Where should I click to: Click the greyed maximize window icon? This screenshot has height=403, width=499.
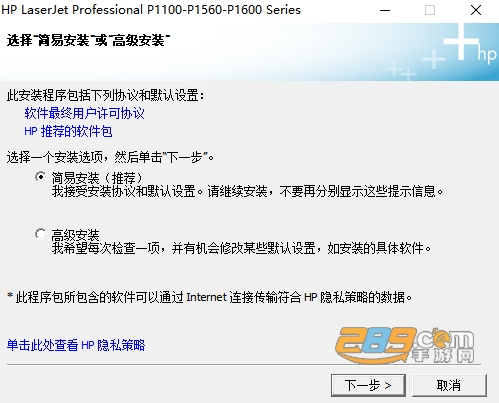coord(430,10)
